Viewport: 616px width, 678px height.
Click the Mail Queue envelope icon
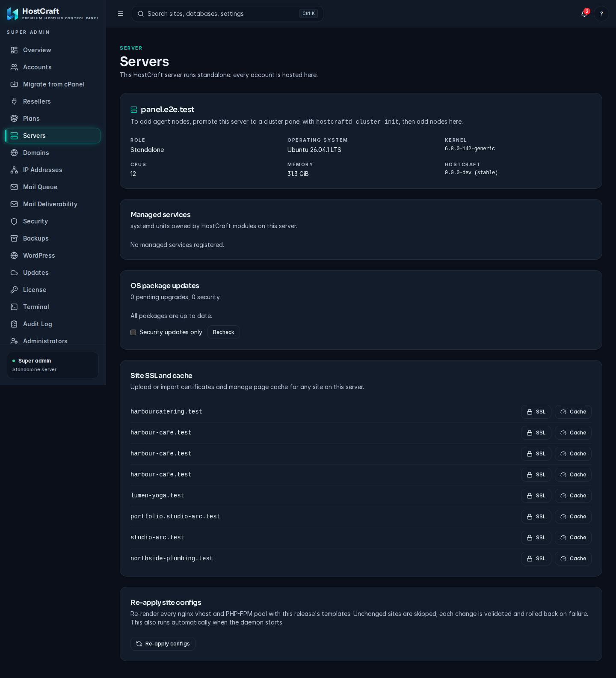14,187
